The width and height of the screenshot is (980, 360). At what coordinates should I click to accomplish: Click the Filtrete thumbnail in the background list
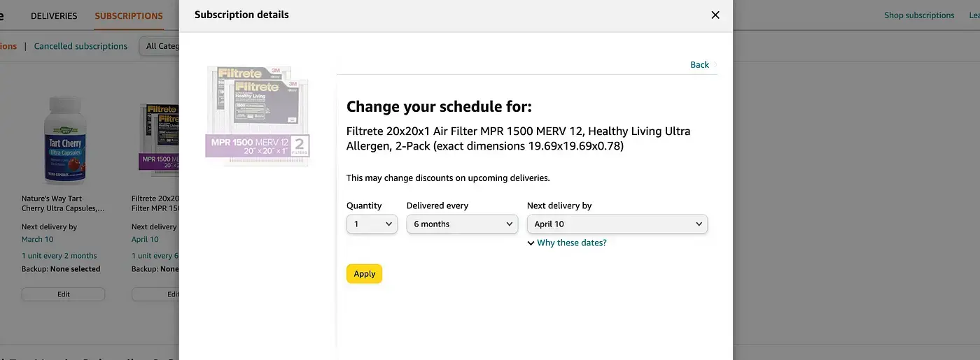[x=158, y=139]
